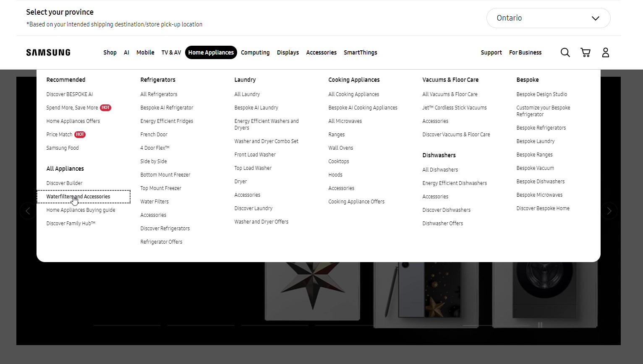Advance to next carousel slide arrow
The height and width of the screenshot is (364, 643).
pyautogui.click(x=609, y=211)
